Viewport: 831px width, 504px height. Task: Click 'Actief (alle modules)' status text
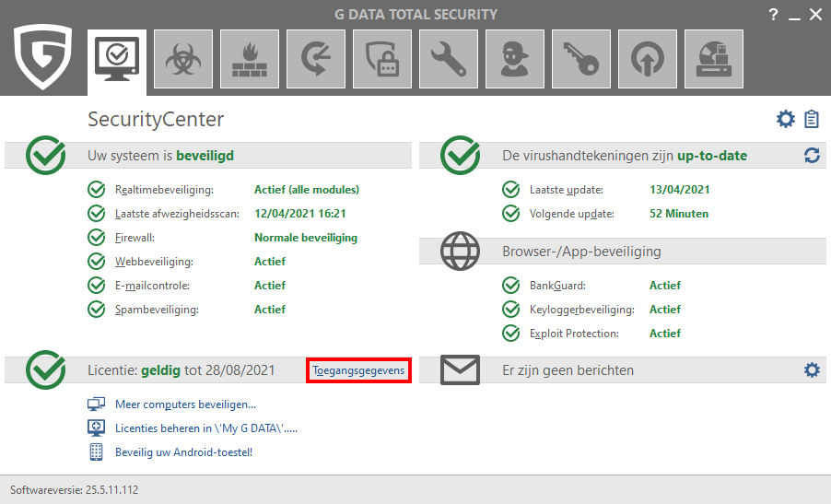306,190
